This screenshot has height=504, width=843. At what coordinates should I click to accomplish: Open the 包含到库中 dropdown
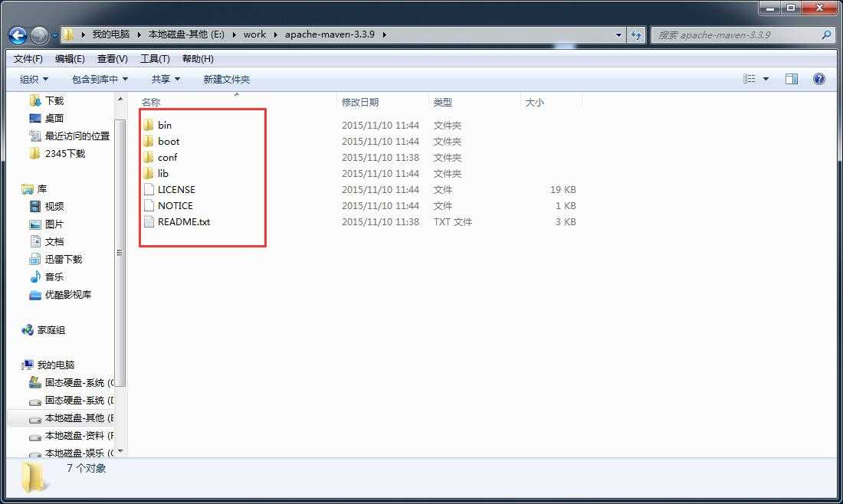click(x=100, y=80)
